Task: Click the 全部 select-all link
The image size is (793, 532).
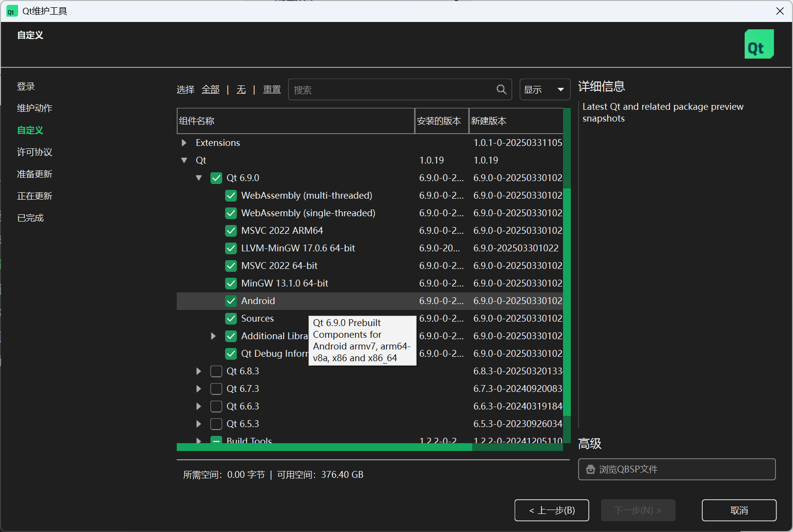Action: (x=210, y=89)
